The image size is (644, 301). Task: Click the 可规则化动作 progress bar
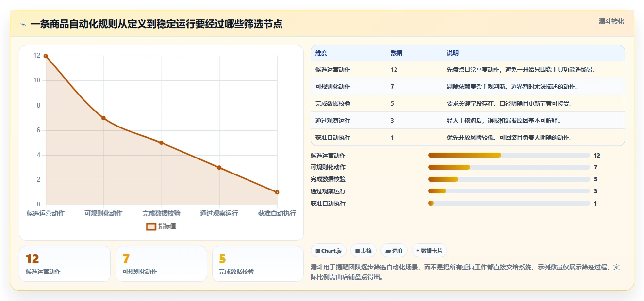coord(509,167)
